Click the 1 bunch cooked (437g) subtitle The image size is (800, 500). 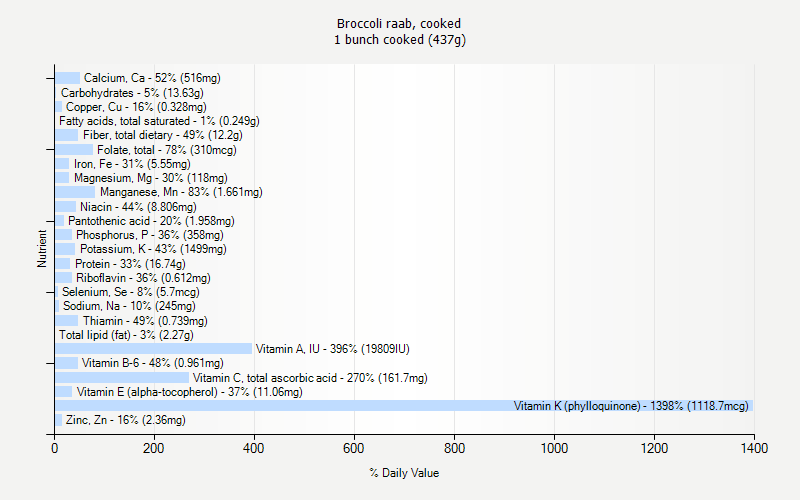[x=399, y=40]
